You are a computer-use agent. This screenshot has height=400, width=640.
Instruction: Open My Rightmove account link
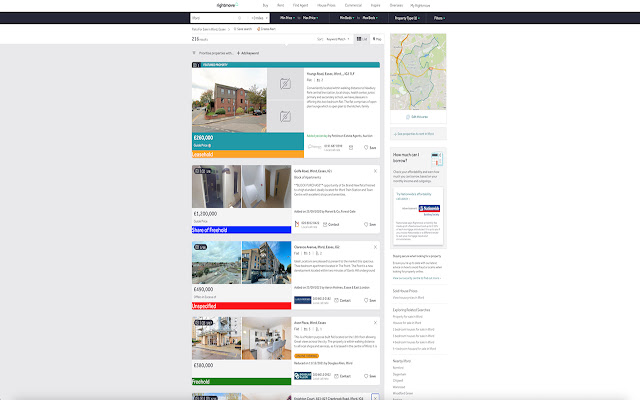[420, 6]
